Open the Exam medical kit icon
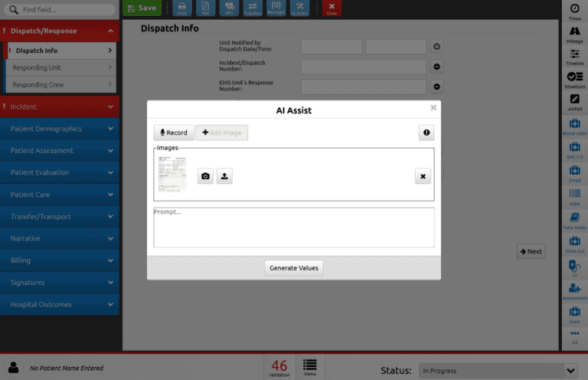The height and width of the screenshot is (380, 588). click(574, 315)
